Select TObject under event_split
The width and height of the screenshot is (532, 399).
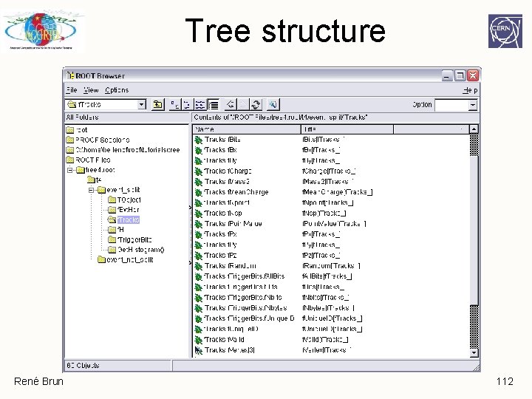coord(129,199)
